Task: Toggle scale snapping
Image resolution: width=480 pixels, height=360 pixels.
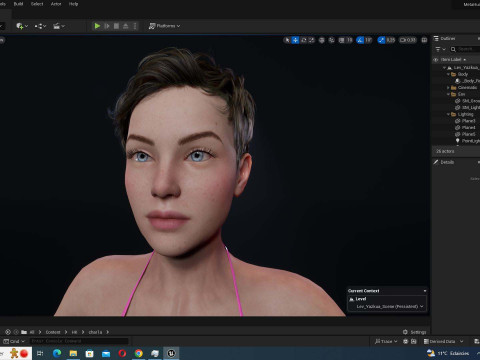Action: pos(381,40)
